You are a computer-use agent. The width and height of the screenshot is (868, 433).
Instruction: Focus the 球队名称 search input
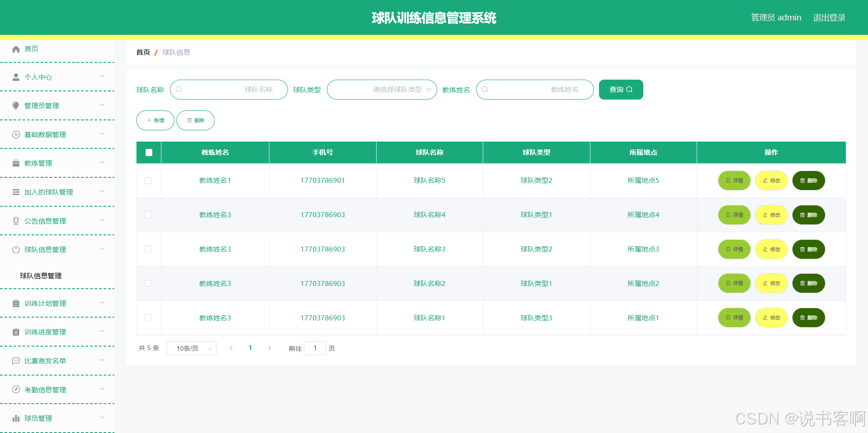229,90
